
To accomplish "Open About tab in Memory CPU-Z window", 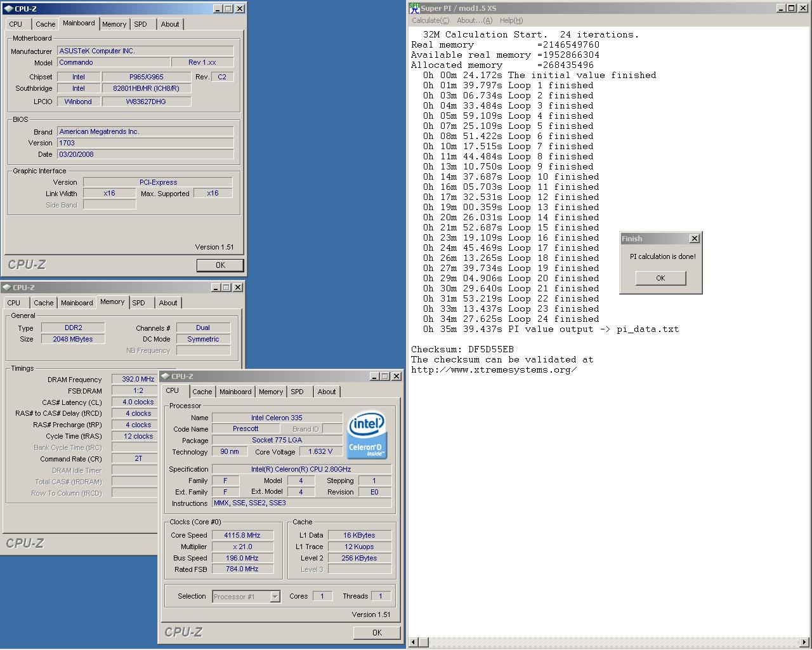I will click(x=168, y=303).
